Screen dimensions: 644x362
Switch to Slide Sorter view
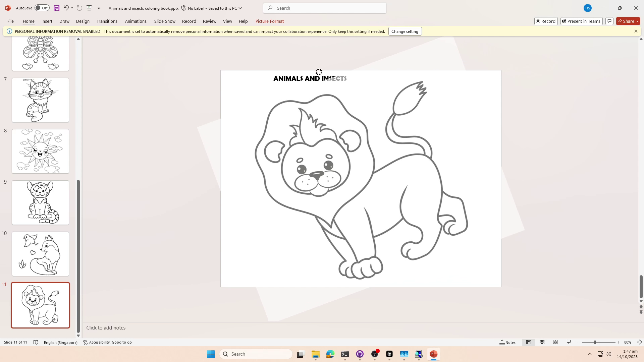[x=542, y=342]
